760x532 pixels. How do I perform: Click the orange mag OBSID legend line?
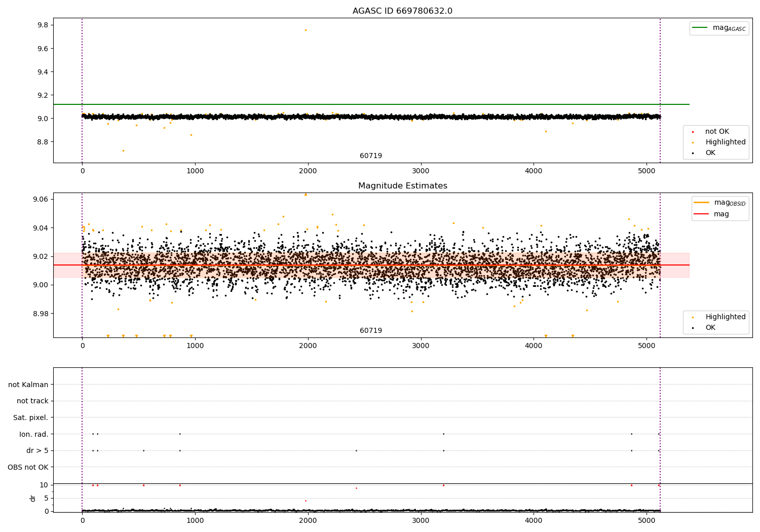[x=701, y=203]
